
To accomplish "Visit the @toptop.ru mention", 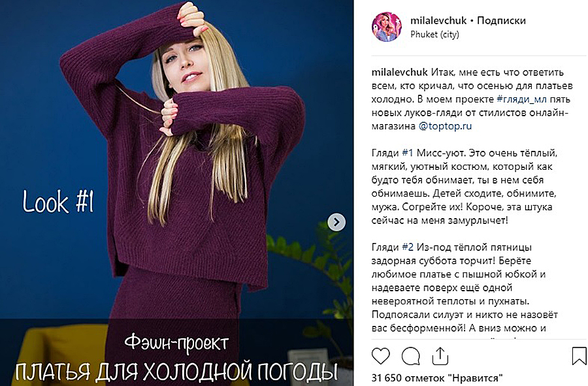I will tap(445, 126).
